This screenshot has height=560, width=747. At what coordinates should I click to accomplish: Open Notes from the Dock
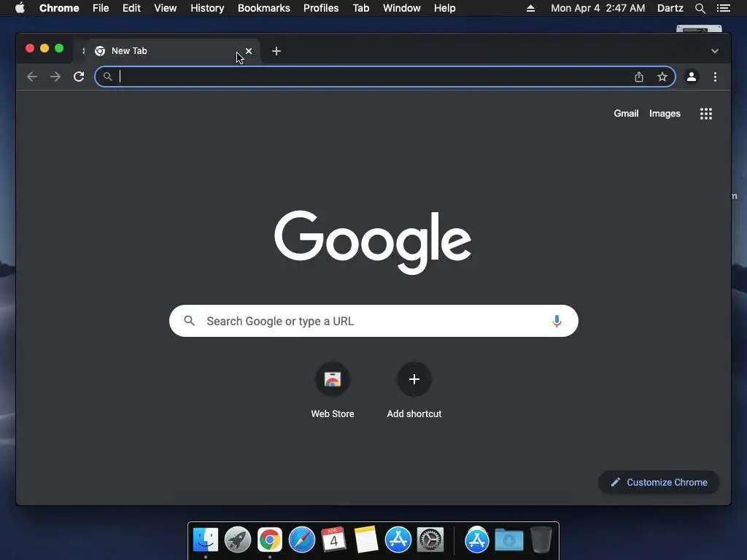366,540
